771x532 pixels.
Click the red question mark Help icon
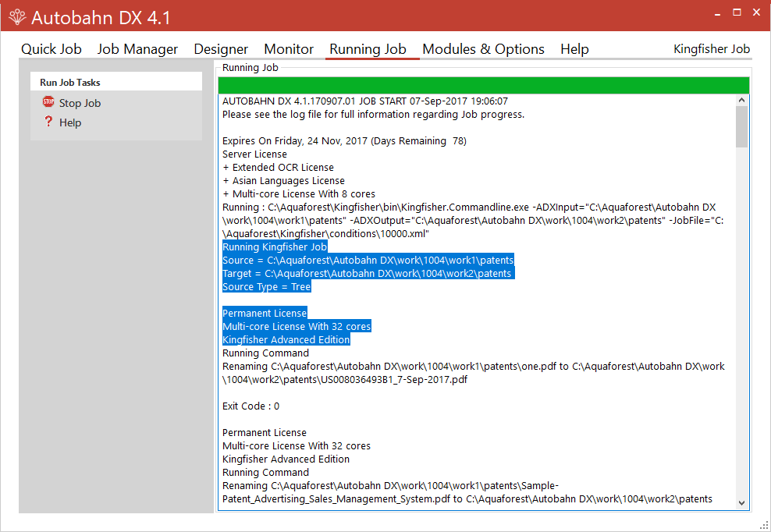48,122
